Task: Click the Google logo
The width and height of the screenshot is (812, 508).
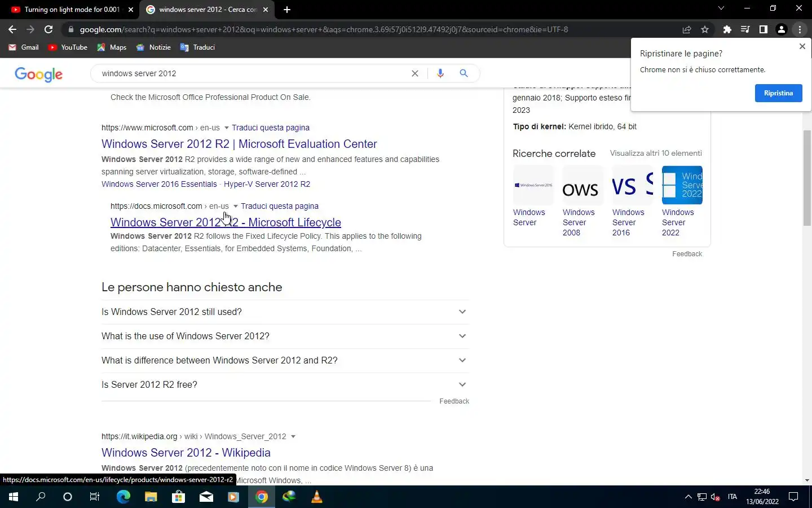Action: point(38,74)
